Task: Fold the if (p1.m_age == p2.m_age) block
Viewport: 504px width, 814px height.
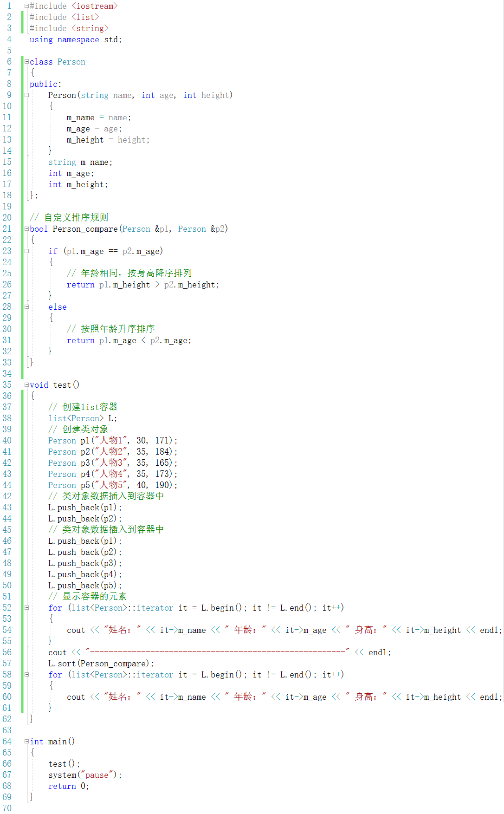Action: click(x=26, y=251)
